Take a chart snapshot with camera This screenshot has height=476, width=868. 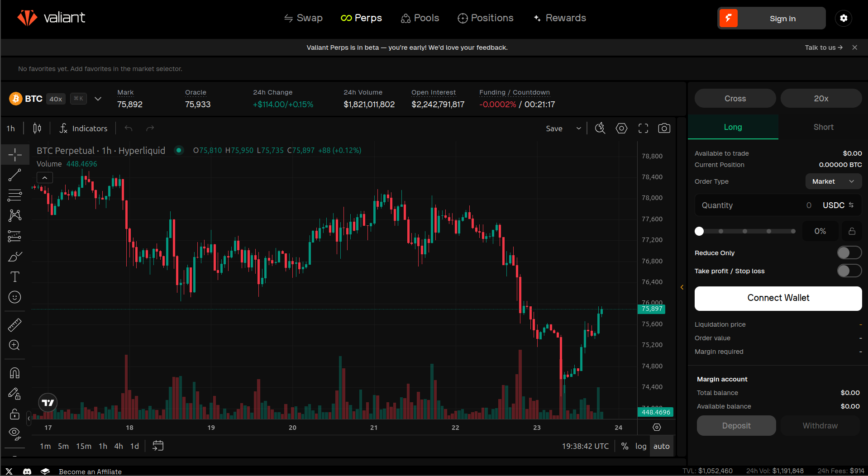point(664,129)
